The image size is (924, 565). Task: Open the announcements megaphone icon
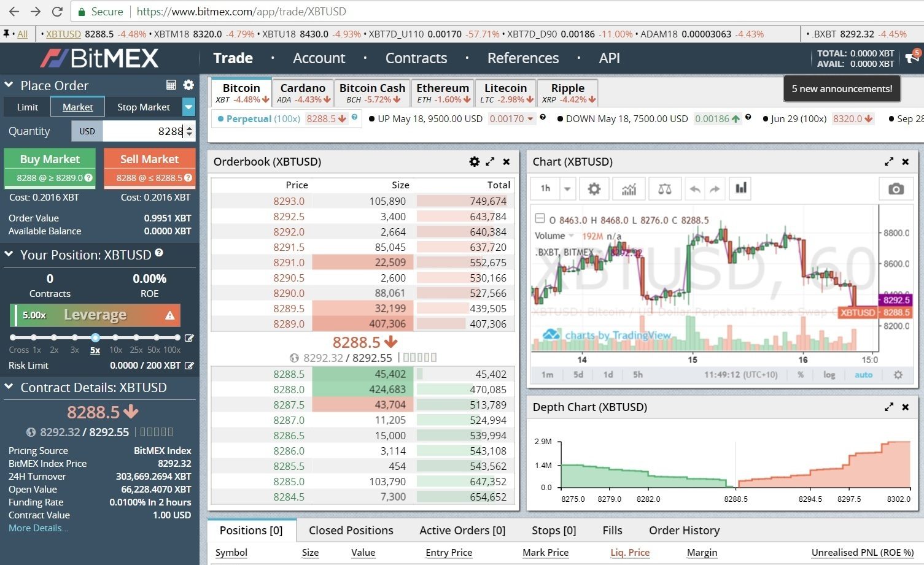(x=912, y=57)
